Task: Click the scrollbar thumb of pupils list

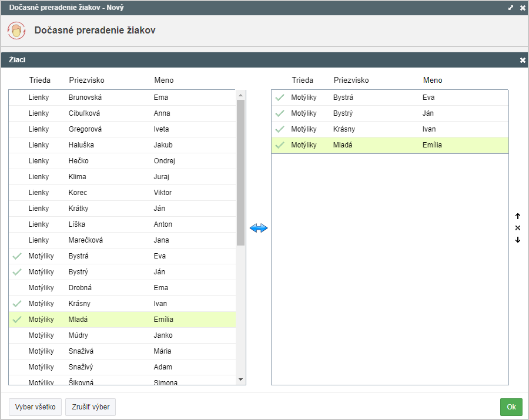Action: [x=240, y=173]
